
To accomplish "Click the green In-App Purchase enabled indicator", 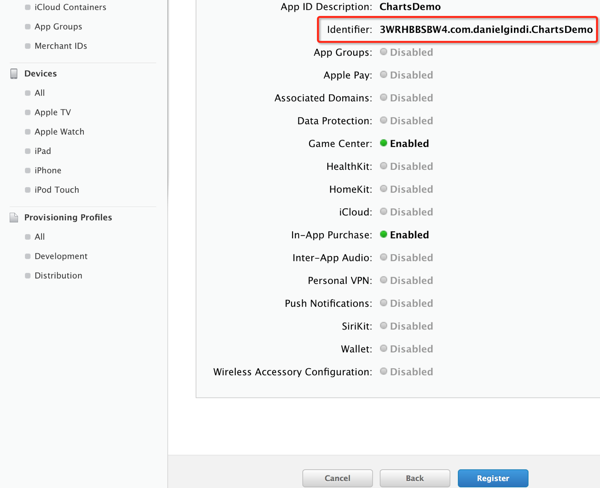I will 383,235.
